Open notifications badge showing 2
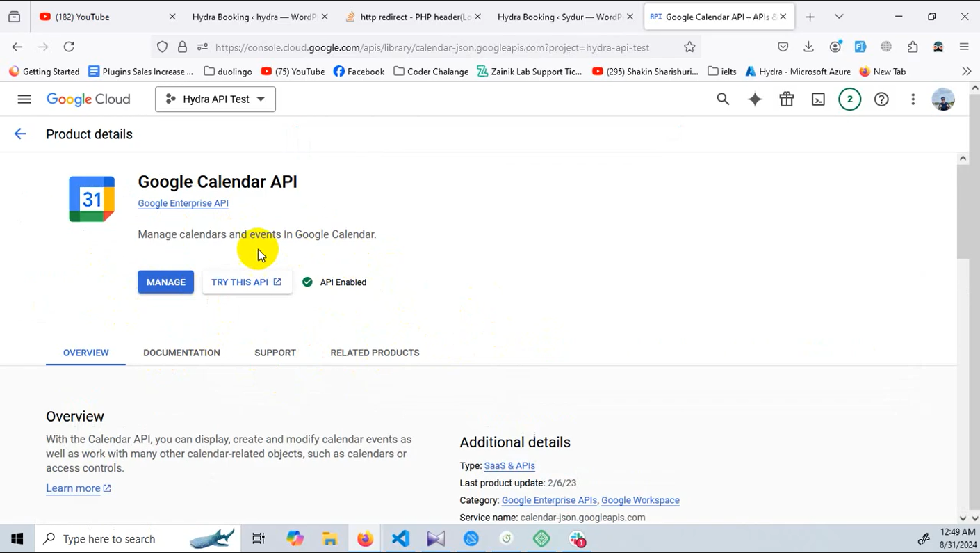980x553 pixels. (x=849, y=99)
